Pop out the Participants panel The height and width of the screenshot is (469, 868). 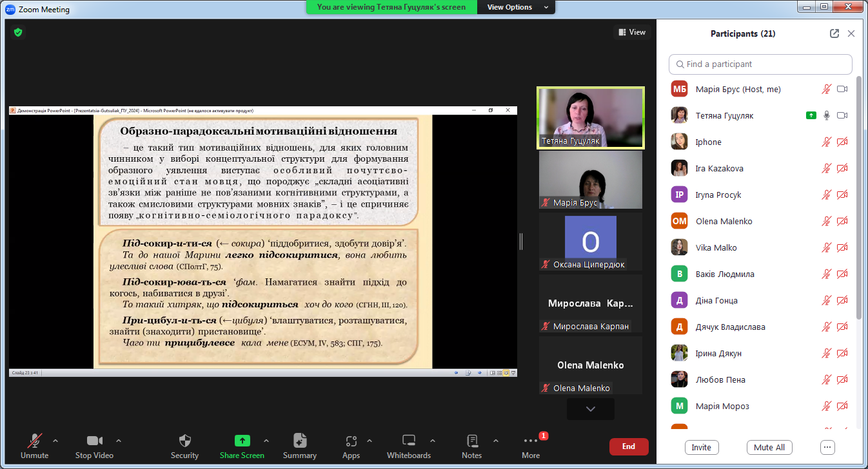(x=834, y=33)
